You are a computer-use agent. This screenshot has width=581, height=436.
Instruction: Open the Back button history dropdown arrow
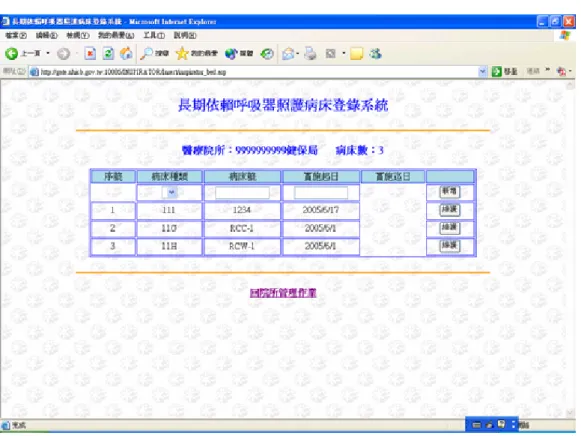pyautogui.click(x=48, y=54)
